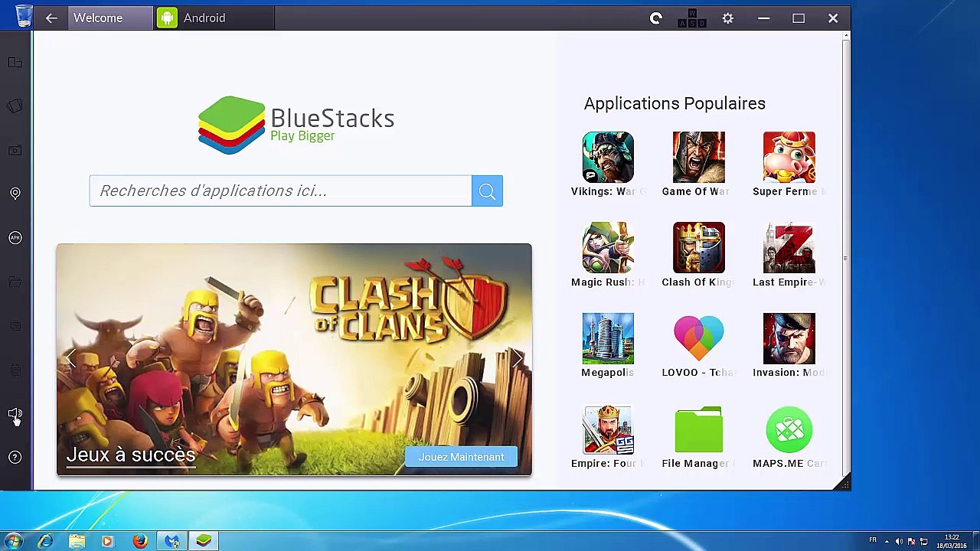Open the MAPS.ME app icon

coord(789,430)
